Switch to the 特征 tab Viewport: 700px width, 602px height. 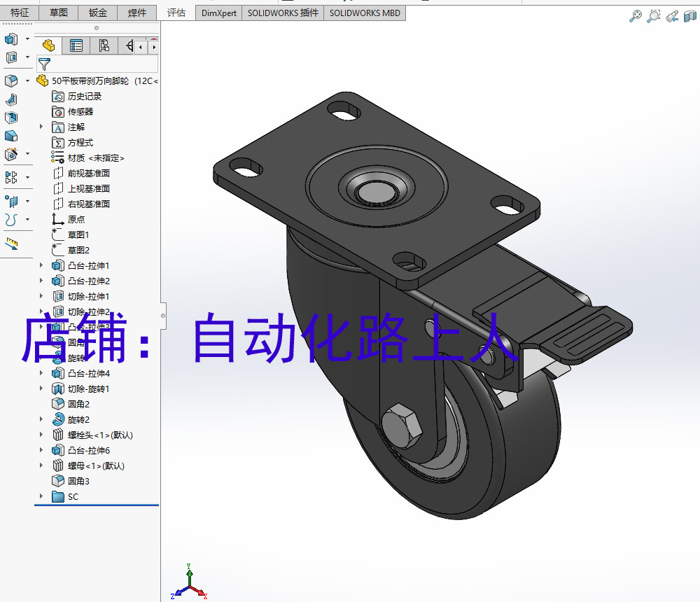20,13
